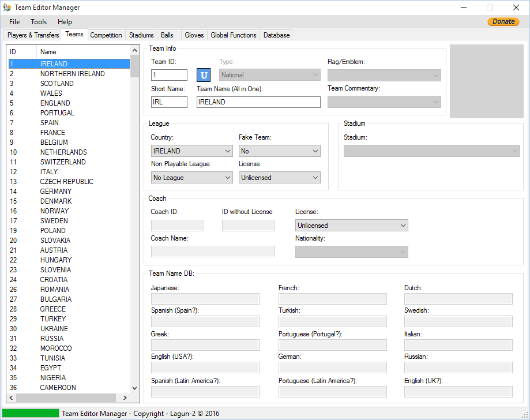Switch to the Competition tab
Screen dimensions: 530x420
click(x=106, y=35)
